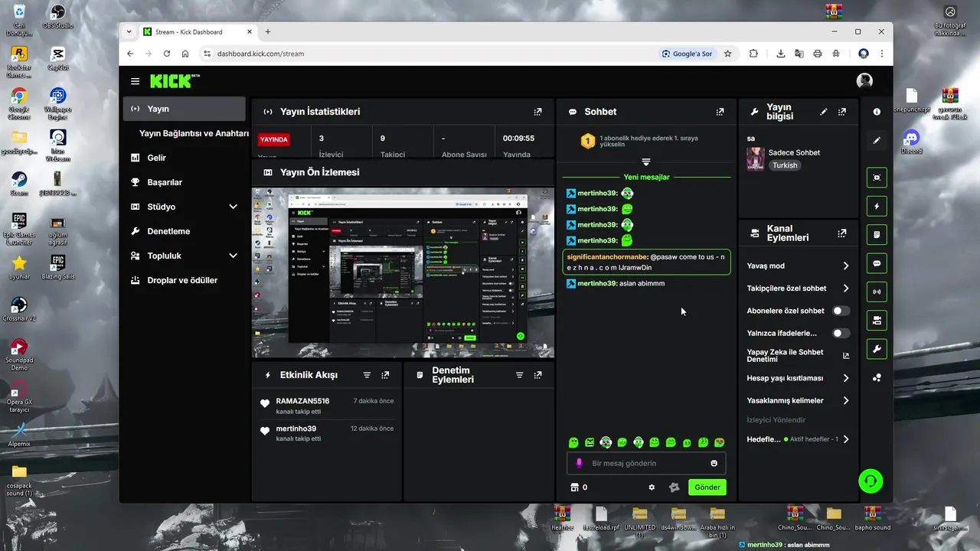Viewport: 980px width, 551px height.
Task: Collapse the pinned gift leaderboard arrow in chat
Action: (x=646, y=161)
